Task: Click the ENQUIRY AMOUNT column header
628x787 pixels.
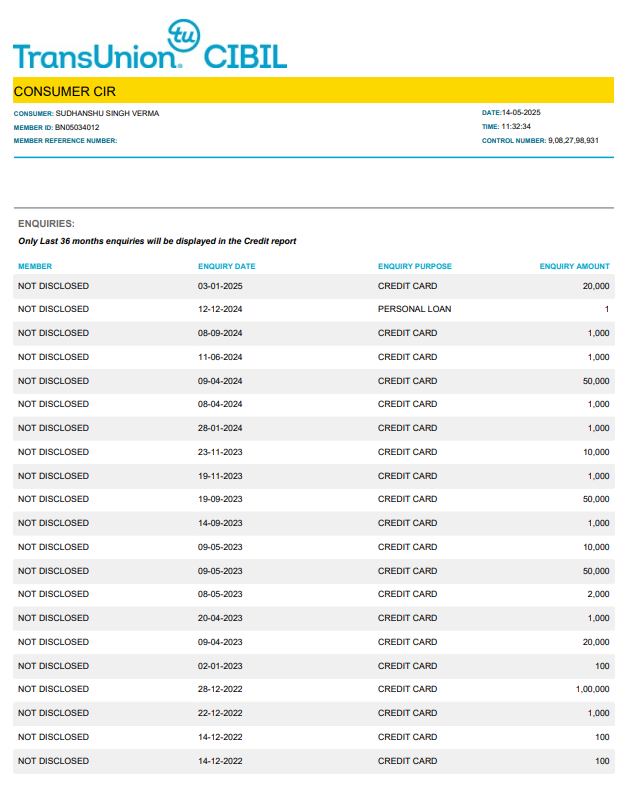Action: pos(575,266)
